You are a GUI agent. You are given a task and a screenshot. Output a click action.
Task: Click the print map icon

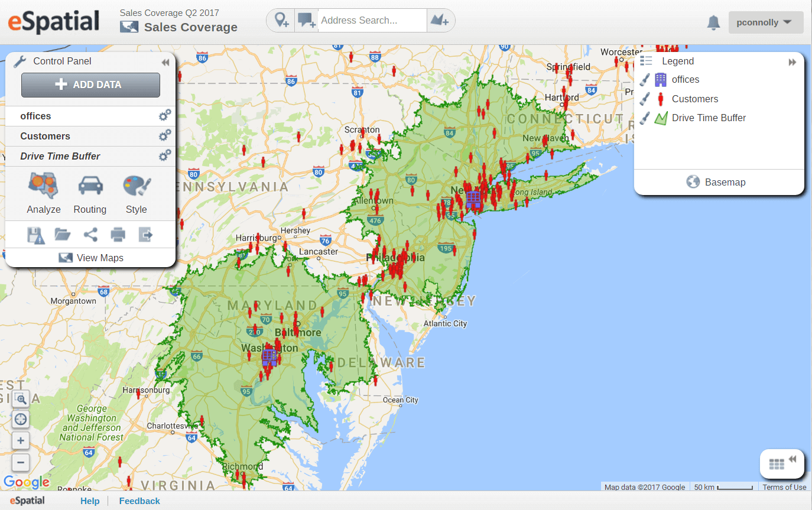[x=118, y=235]
